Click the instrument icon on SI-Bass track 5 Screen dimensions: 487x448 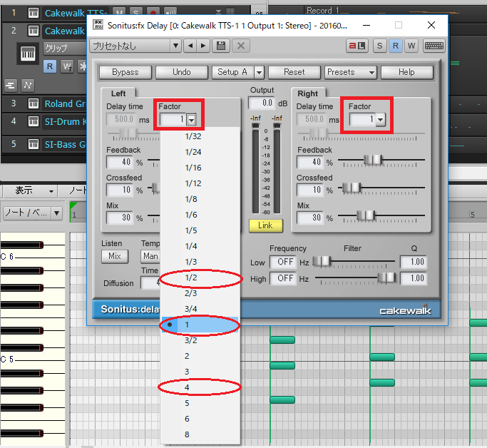coord(34,144)
